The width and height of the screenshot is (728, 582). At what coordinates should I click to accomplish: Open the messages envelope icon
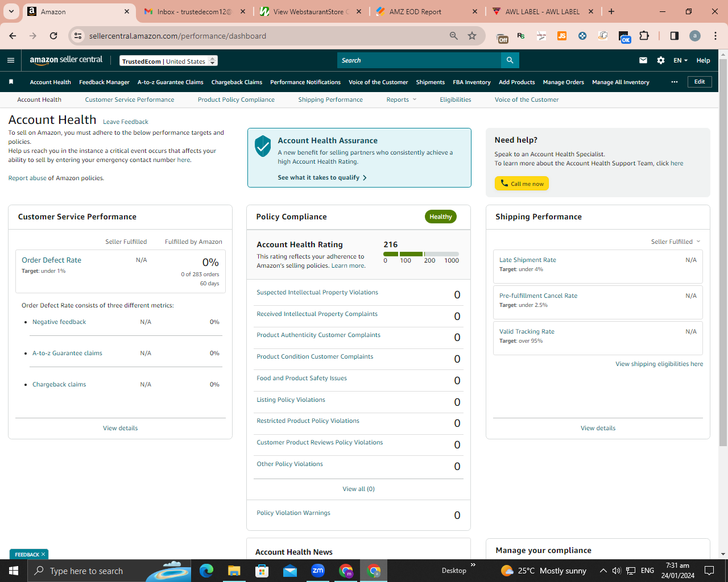tap(643, 60)
